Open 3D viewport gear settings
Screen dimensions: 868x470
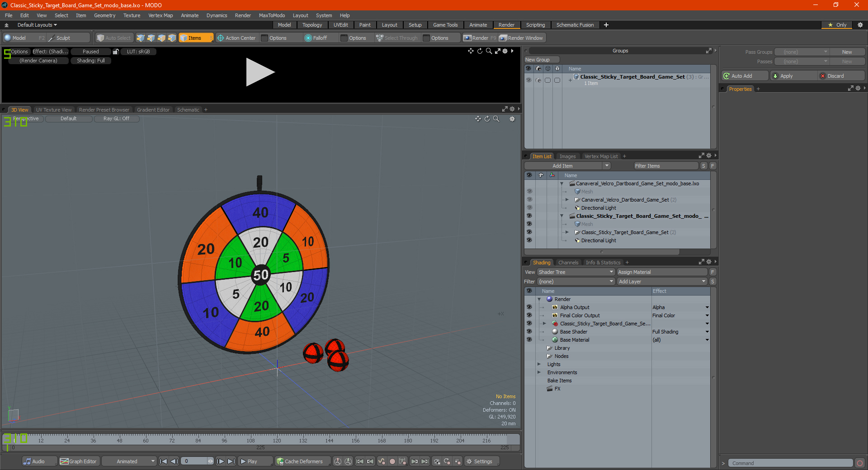(512, 119)
